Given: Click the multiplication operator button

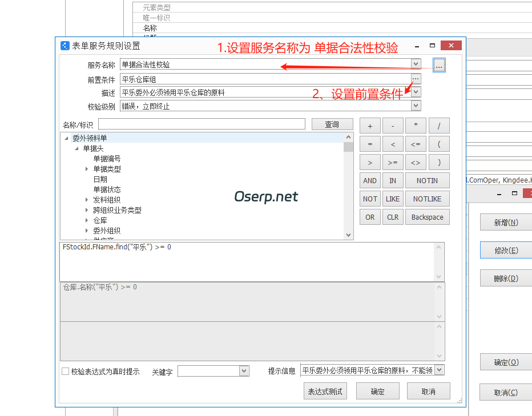Looking at the screenshot, I should click(x=416, y=125).
